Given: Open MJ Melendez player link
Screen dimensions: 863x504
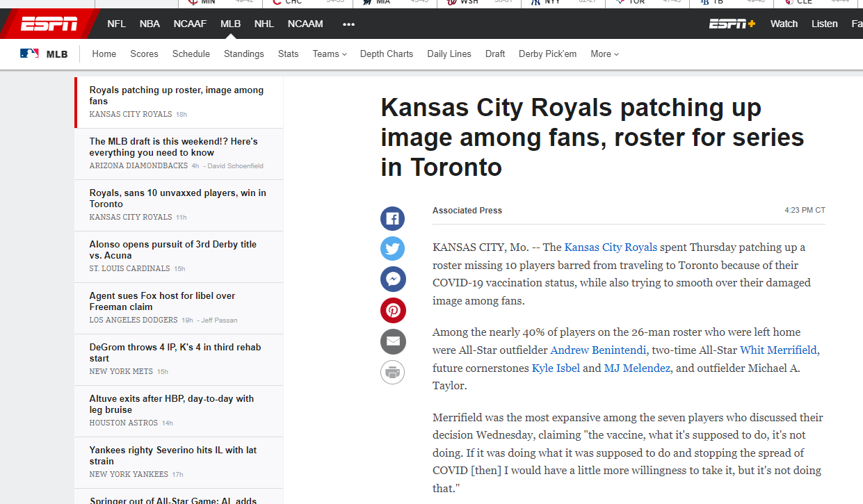Looking at the screenshot, I should (637, 368).
